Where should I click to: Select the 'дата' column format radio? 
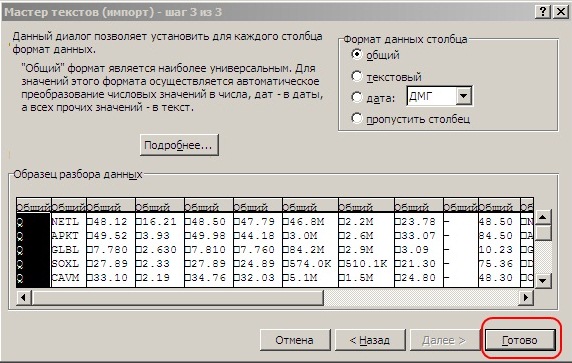tap(356, 97)
